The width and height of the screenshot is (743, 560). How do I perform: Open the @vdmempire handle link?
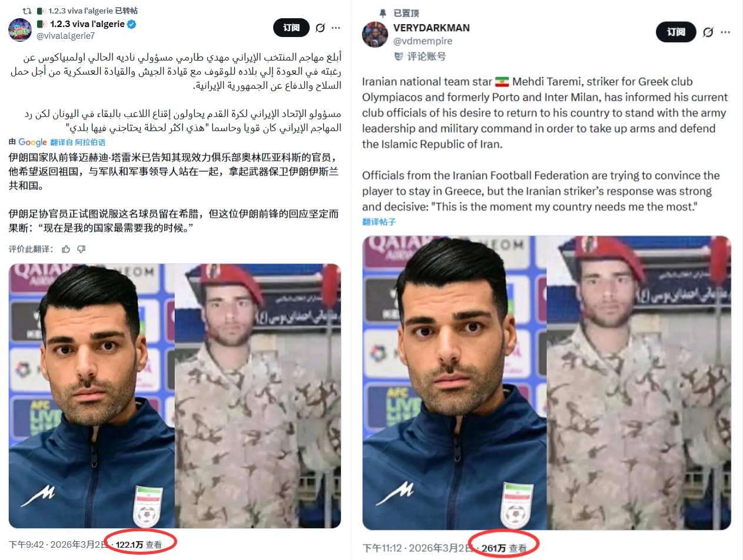(x=423, y=41)
